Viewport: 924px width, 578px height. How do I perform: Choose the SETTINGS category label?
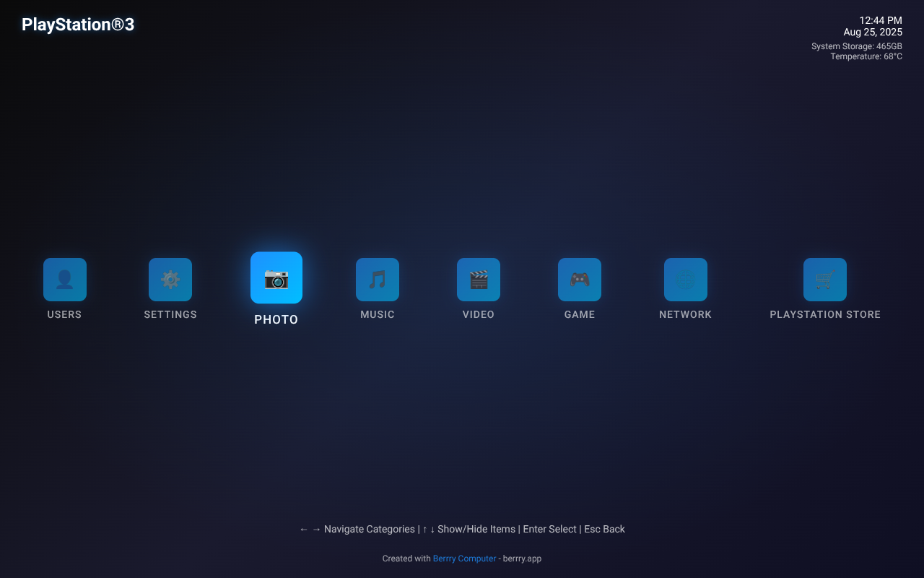(170, 314)
